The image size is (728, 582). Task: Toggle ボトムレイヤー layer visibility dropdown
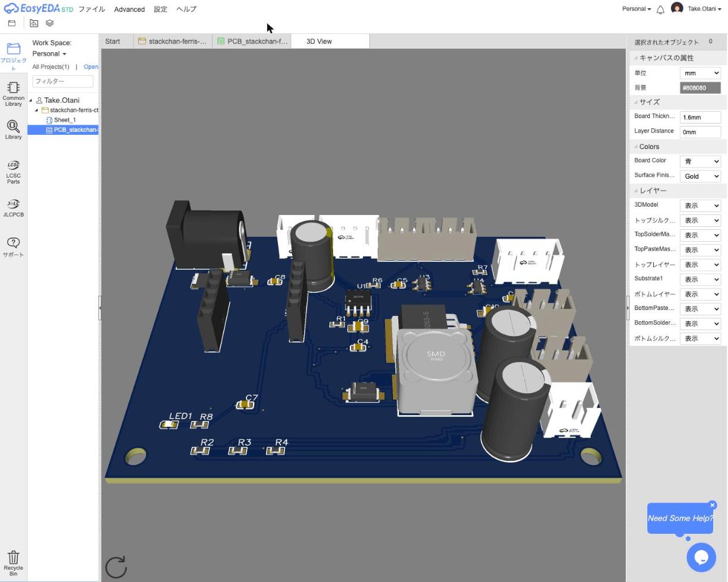(700, 294)
